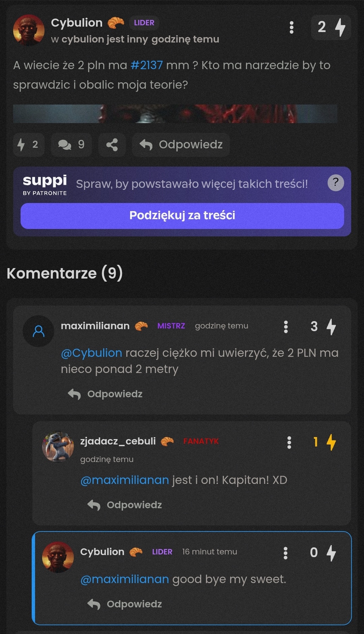Click the lightning counter showing 2 below post
Viewport: 364px width, 634px height.
point(28,145)
